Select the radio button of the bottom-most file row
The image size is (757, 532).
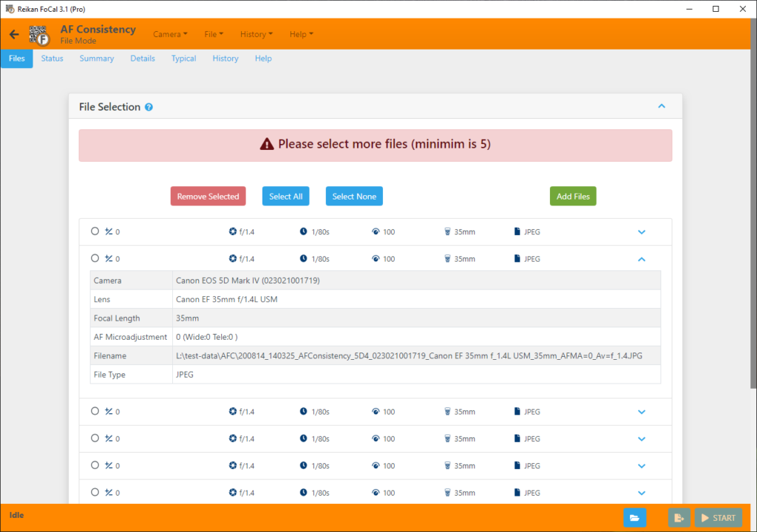[95, 492]
